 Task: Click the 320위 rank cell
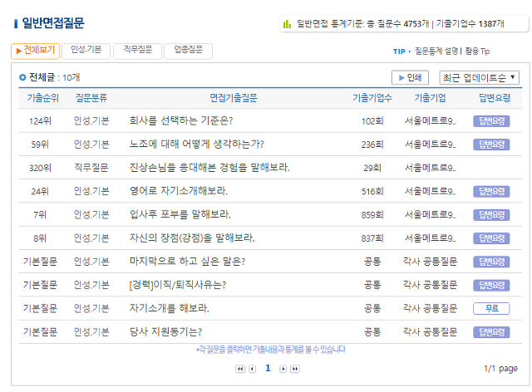(x=40, y=168)
